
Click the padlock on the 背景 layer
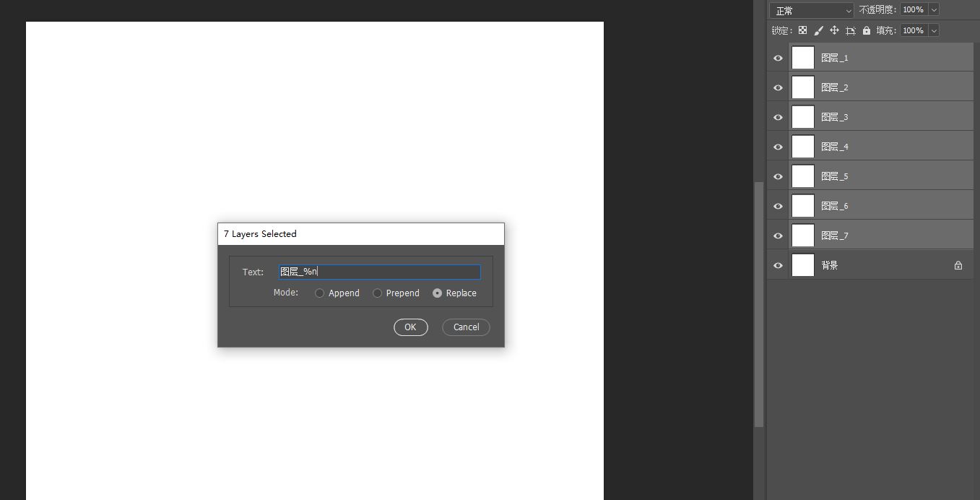[x=958, y=265]
